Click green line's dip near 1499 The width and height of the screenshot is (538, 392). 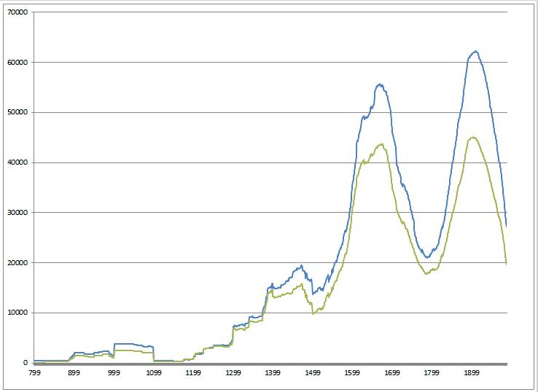point(313,313)
